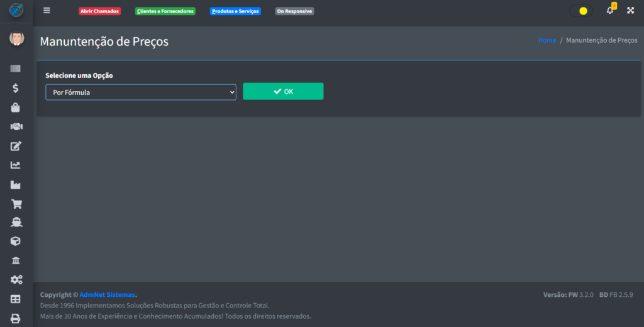Click the 'Abrir Chamados' red tag
Viewport: 644px width, 327px height.
(99, 11)
